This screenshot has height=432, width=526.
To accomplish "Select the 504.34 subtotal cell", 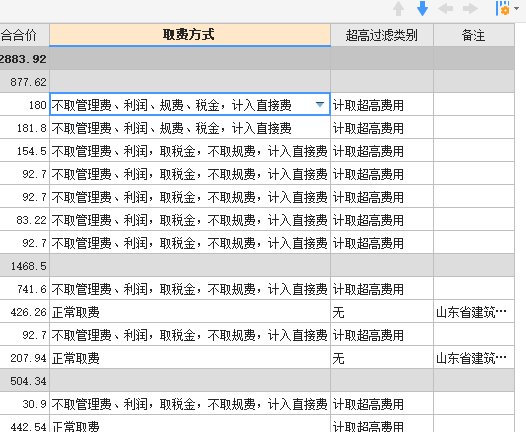I will pyautogui.click(x=24, y=381).
